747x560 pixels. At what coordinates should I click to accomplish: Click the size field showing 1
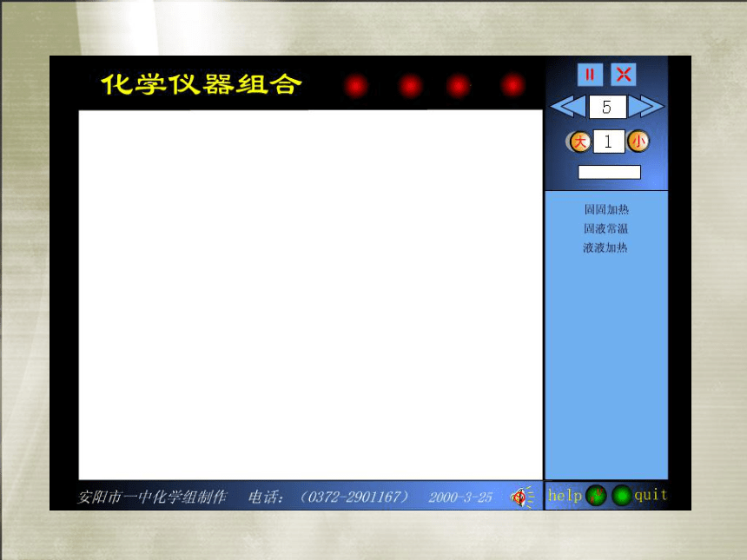coord(609,142)
